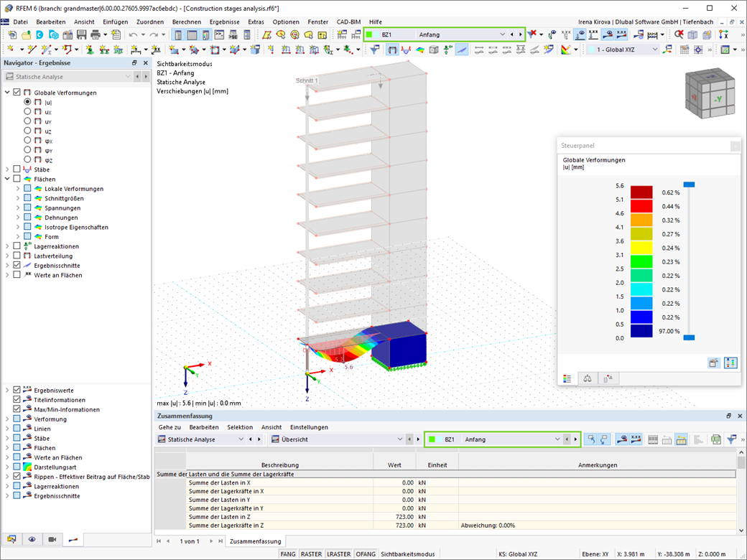Uncheck upper Ergebnisschnitte checkbox
Image resolution: width=747 pixels, height=560 pixels.
(x=17, y=265)
